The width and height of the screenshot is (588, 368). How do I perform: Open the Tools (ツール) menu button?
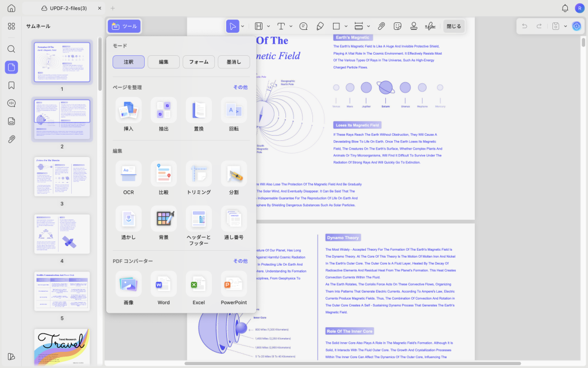pyautogui.click(x=125, y=26)
